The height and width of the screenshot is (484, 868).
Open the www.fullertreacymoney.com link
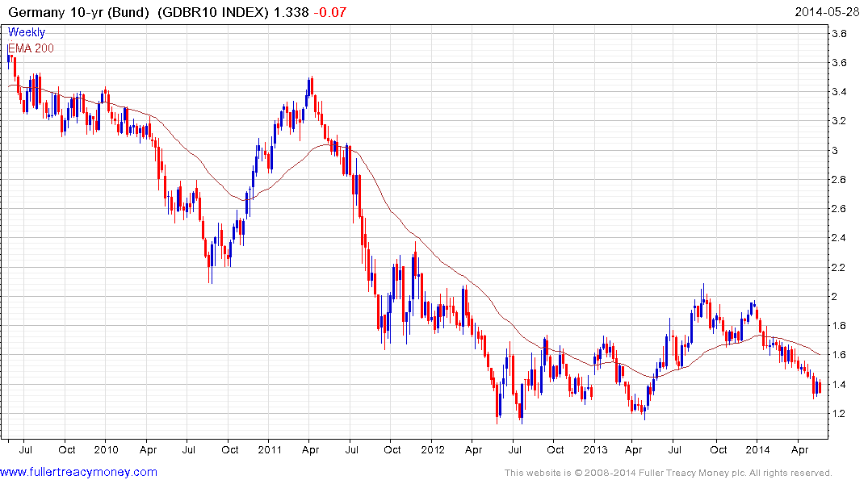[78, 472]
